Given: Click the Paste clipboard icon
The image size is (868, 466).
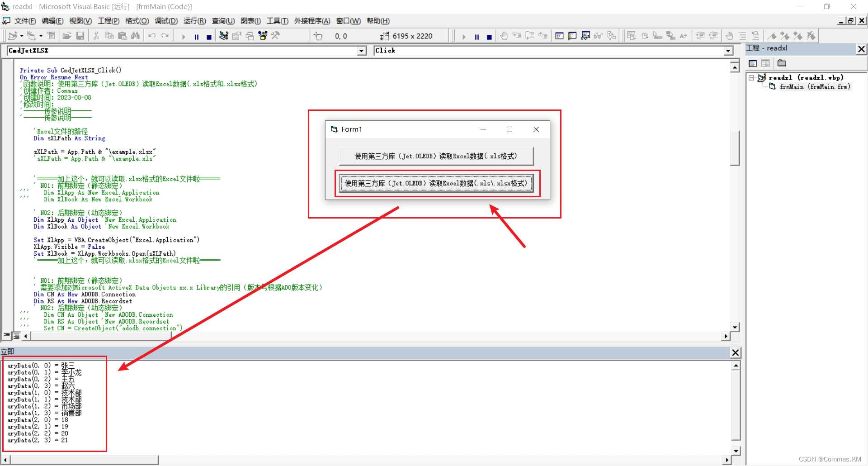Looking at the screenshot, I should (123, 36).
